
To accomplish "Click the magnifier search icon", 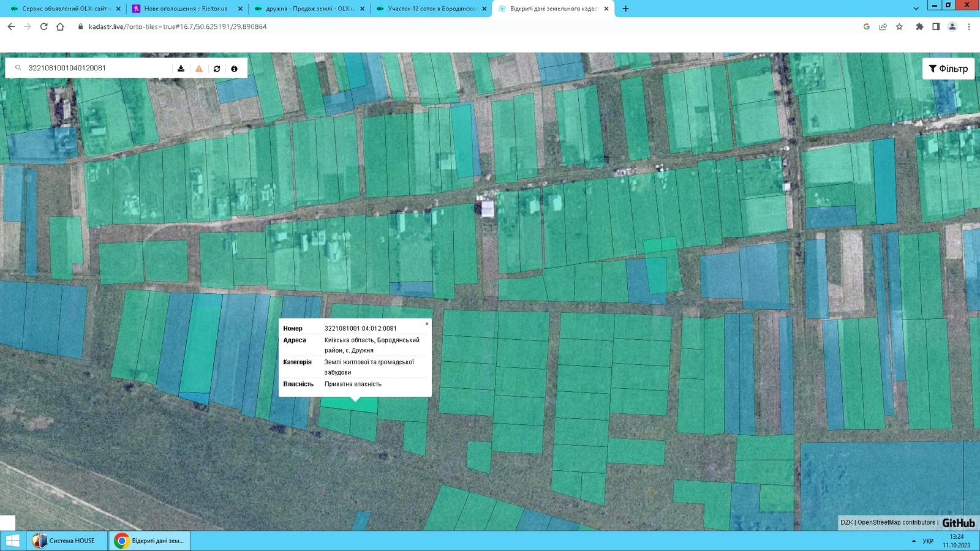I will (18, 68).
